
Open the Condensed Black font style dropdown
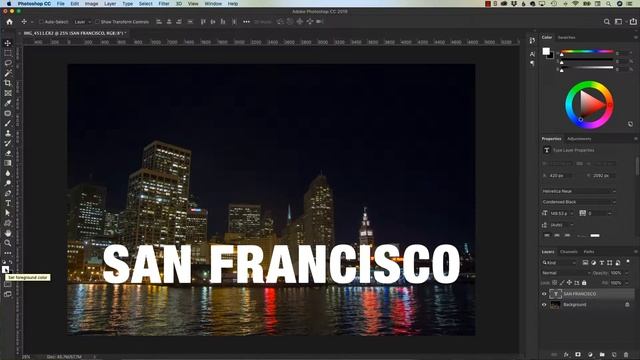(578, 202)
